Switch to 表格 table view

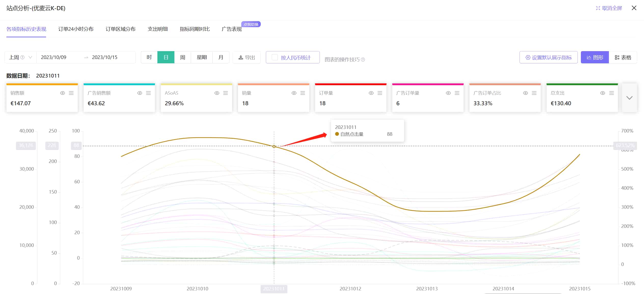click(623, 57)
